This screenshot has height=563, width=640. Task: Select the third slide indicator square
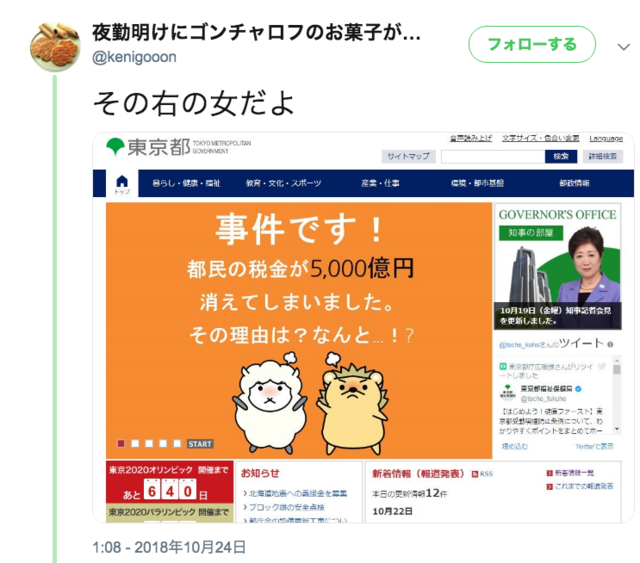tap(149, 443)
